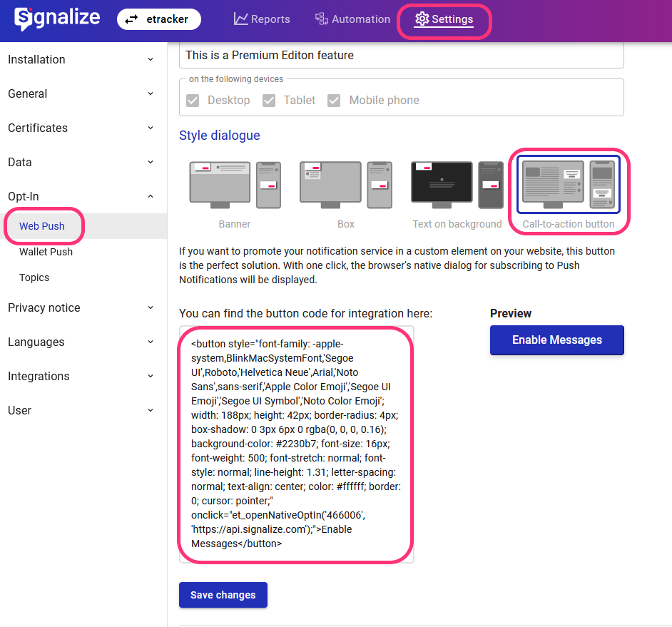The image size is (672, 627).
Task: Click Save changes button
Action: 223,595
